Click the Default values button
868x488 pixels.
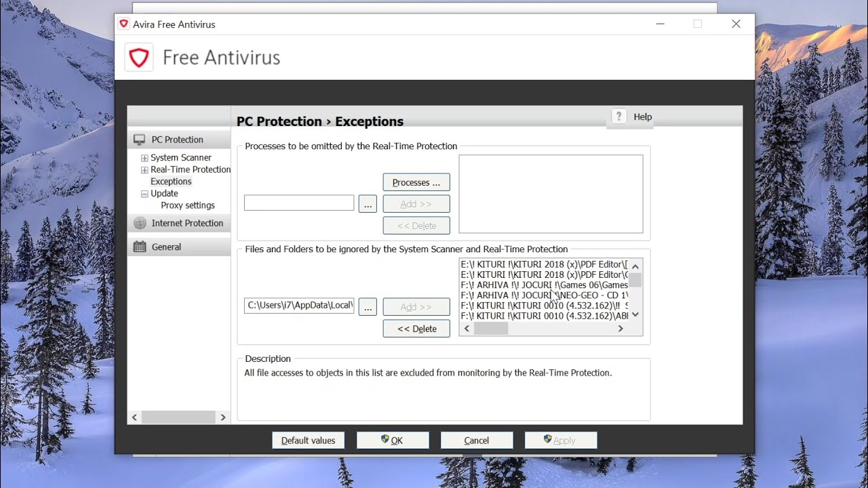point(309,441)
